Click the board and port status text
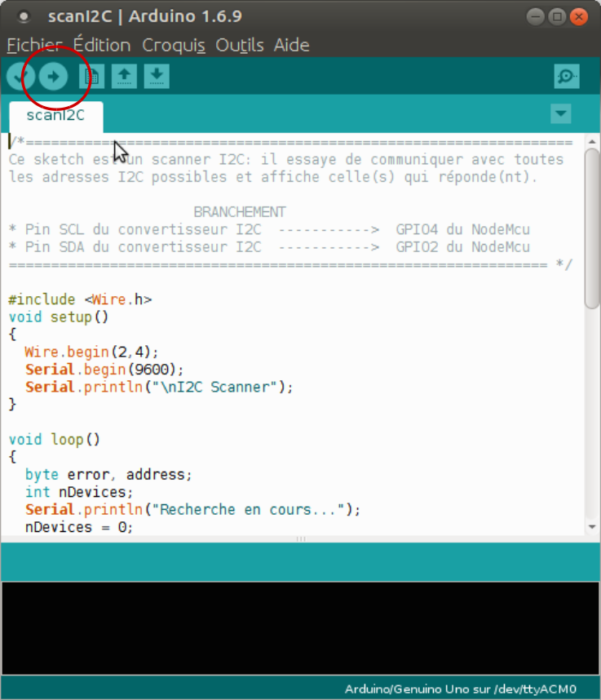 click(460, 689)
